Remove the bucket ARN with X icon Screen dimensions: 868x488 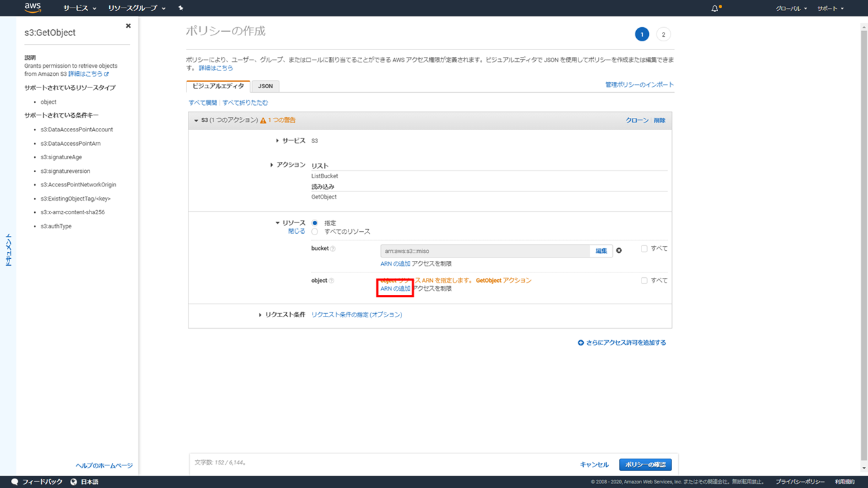[x=618, y=251]
